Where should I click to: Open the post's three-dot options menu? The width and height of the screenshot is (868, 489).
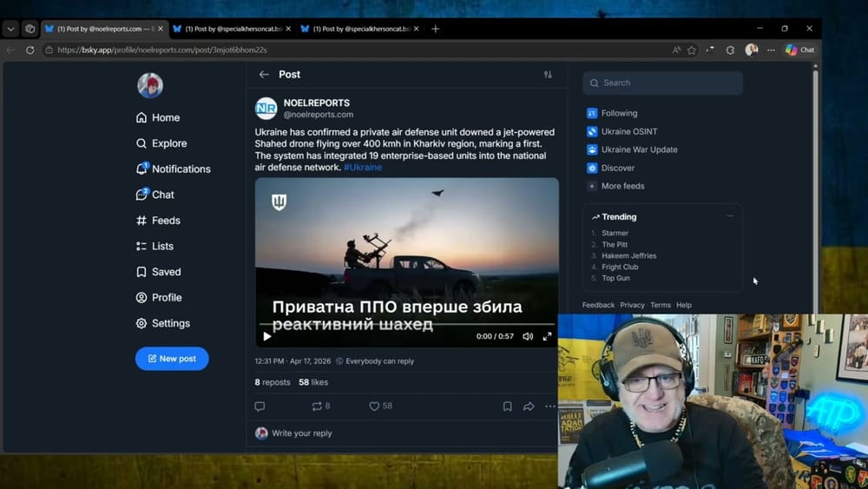pos(549,406)
